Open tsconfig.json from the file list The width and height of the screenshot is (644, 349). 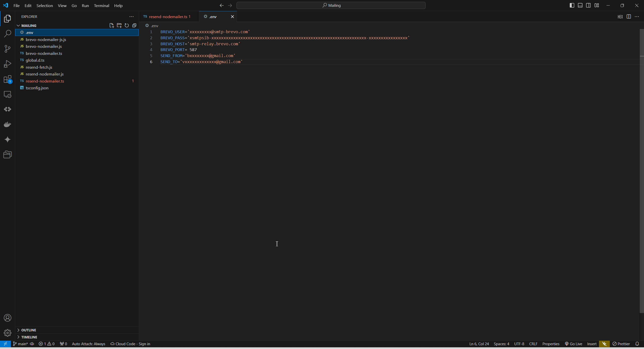pyautogui.click(x=37, y=88)
